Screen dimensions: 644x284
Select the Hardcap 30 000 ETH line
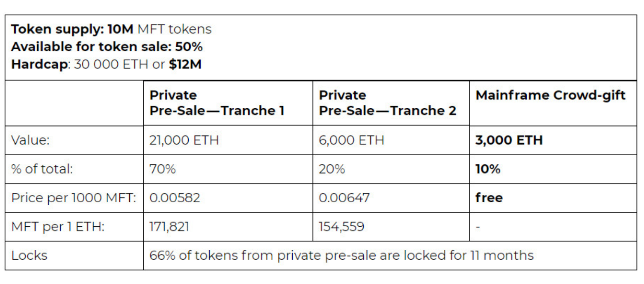click(x=106, y=64)
